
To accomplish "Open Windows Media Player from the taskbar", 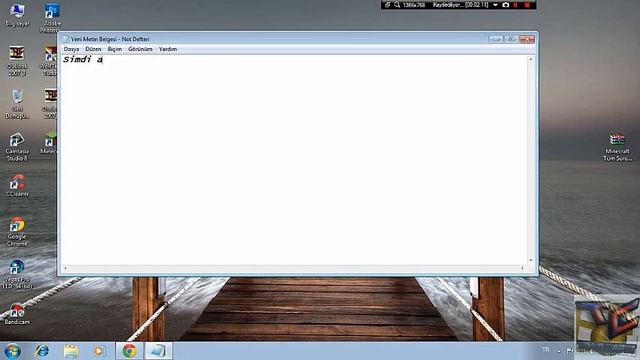I will click(99, 351).
